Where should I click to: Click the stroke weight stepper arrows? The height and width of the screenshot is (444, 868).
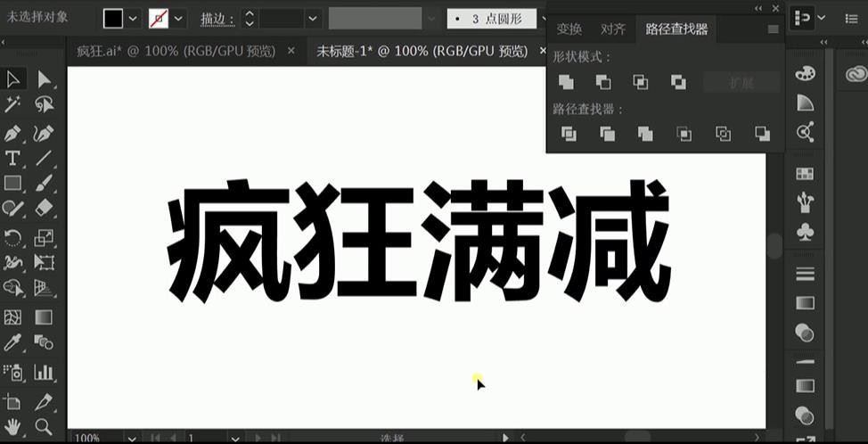(x=250, y=19)
